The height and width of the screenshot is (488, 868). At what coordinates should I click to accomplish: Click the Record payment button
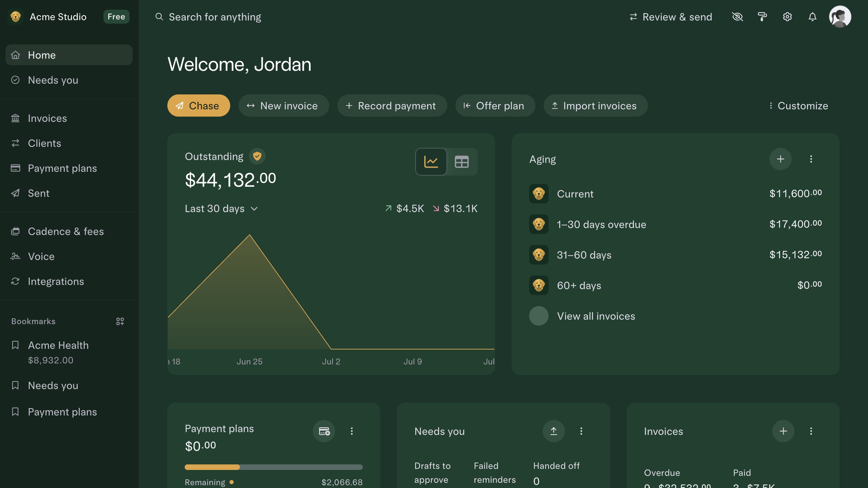click(392, 106)
